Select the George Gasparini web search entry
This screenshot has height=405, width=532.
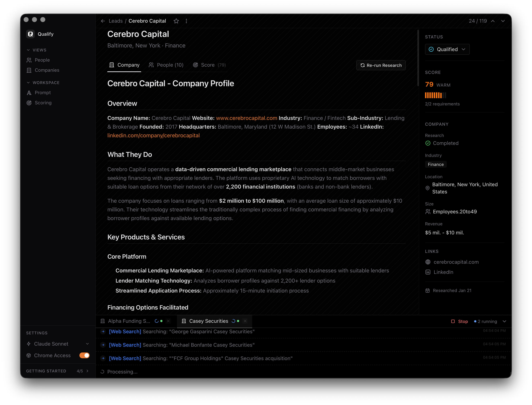tap(304, 332)
